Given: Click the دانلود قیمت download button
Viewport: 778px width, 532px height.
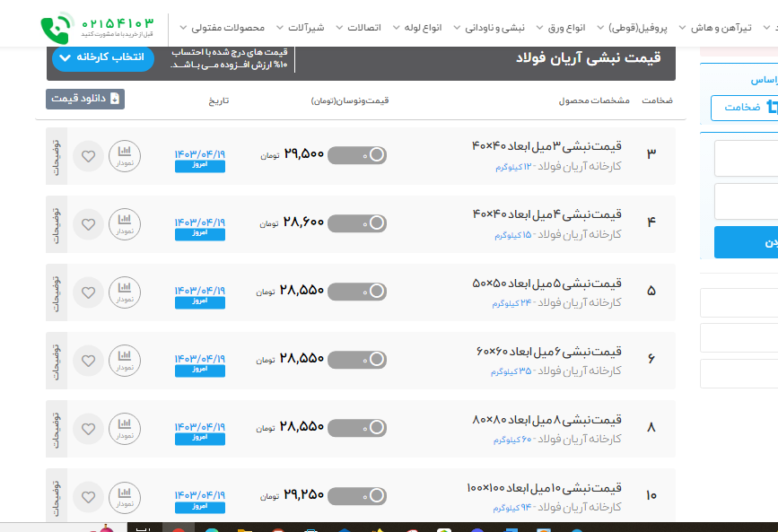Looking at the screenshot, I should pos(85,99).
